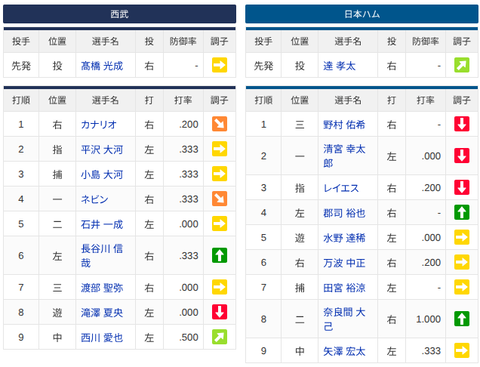
Task: Click the 高橋 光成 condition arrow icon
Action: pos(219,65)
